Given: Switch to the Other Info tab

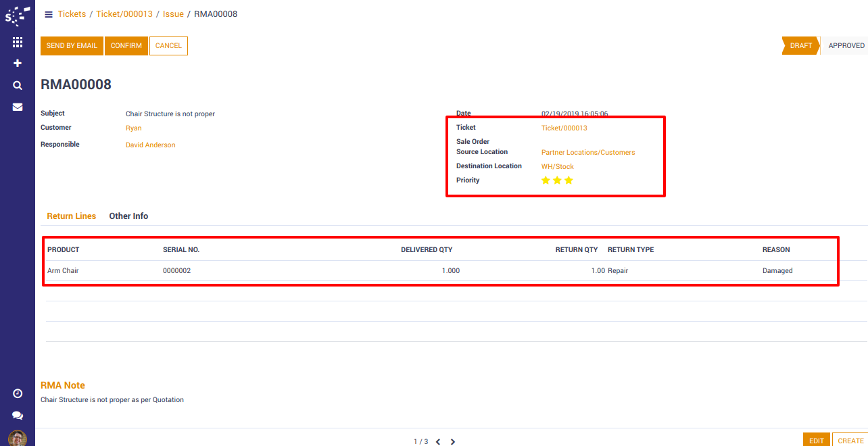Looking at the screenshot, I should click(x=128, y=216).
